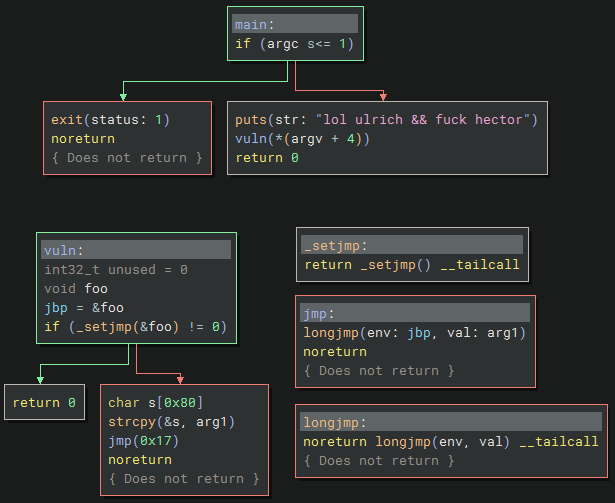The height and width of the screenshot is (503, 615).
Task: Click the puts "lol ulrich" string line
Action: 386,120
